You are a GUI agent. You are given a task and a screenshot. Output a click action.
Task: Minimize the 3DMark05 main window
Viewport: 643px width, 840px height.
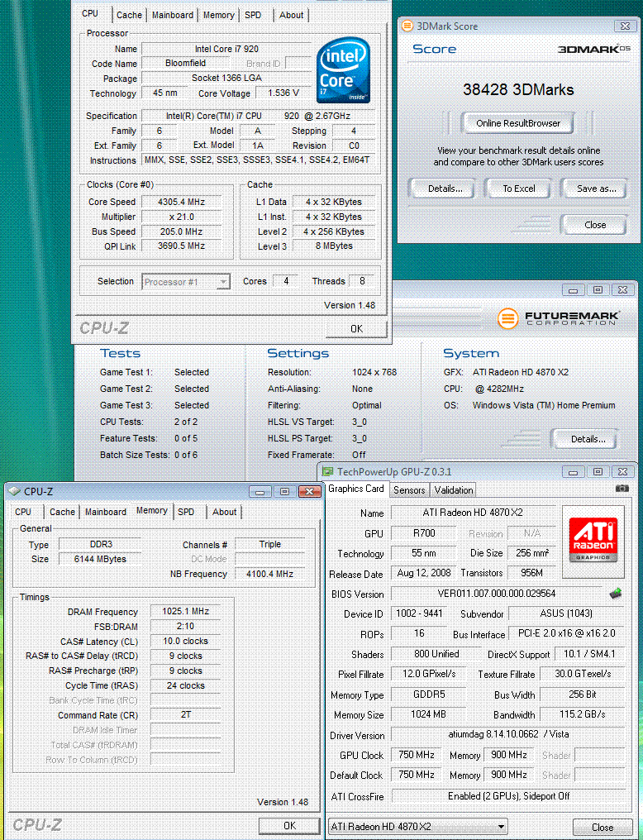[x=574, y=290]
